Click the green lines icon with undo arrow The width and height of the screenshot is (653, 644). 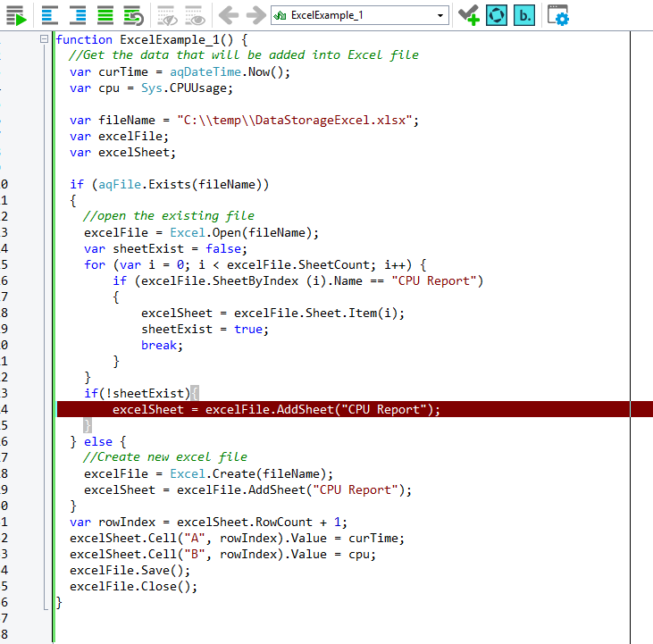coord(133,15)
